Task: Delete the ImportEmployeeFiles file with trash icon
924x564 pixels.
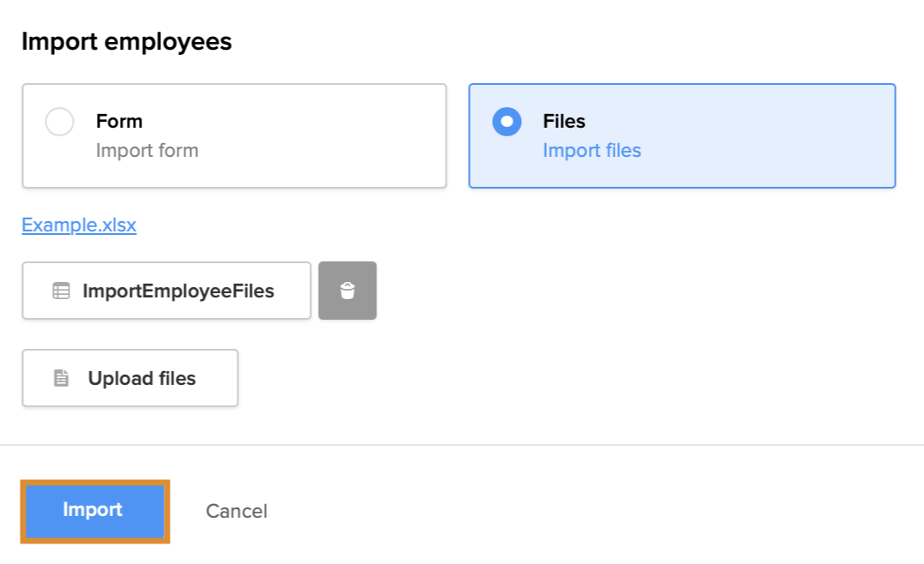Action: (347, 291)
